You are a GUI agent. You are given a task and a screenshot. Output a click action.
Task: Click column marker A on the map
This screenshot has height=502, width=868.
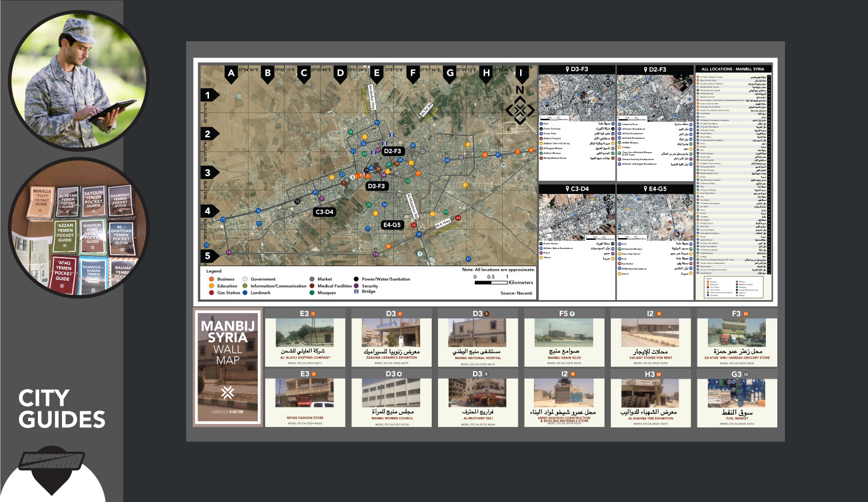pyautogui.click(x=231, y=74)
